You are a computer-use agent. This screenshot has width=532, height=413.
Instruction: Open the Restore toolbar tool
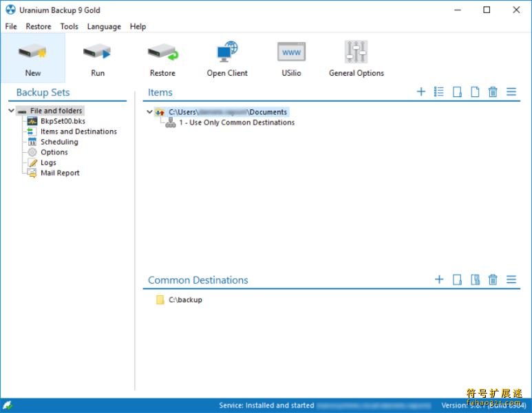coord(162,59)
